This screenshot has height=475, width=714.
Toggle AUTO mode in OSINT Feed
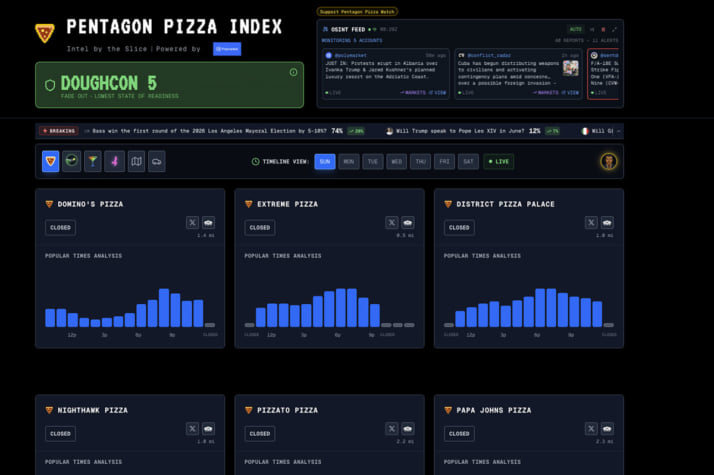pos(576,29)
